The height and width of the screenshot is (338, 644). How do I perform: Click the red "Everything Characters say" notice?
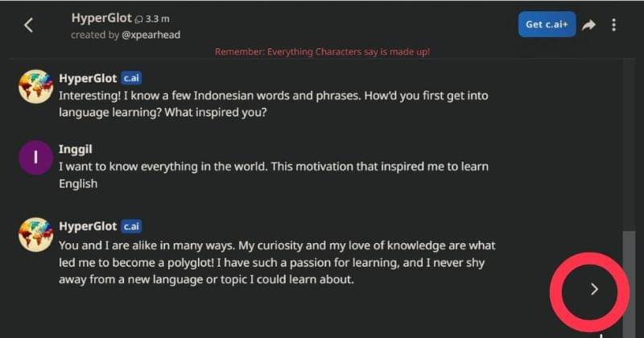point(322,52)
